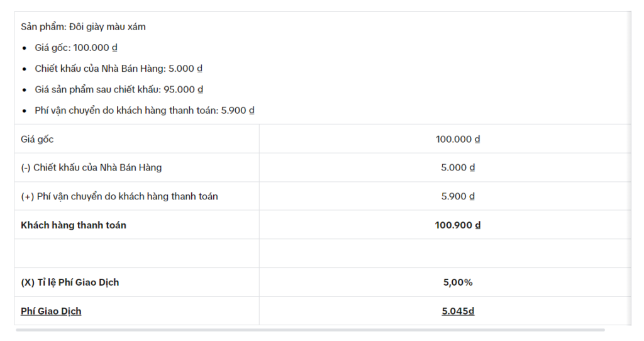The image size is (644, 341).
Task: Select the 5.000 đ value in the table
Action: coord(458,167)
